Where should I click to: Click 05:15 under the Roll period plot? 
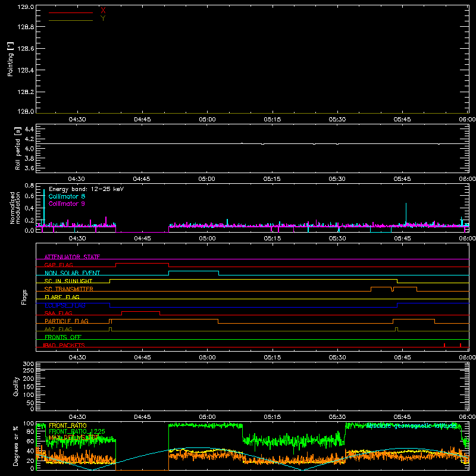pyautogui.click(x=272, y=179)
